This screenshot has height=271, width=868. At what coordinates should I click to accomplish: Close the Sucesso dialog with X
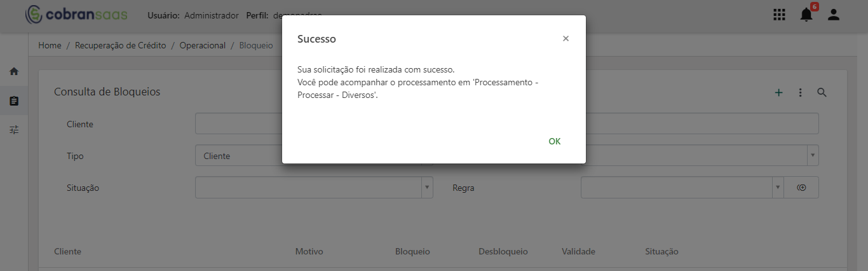[x=566, y=39]
